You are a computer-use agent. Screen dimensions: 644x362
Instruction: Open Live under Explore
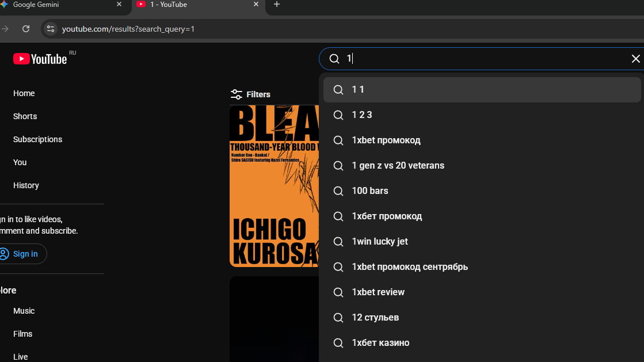coord(21,357)
